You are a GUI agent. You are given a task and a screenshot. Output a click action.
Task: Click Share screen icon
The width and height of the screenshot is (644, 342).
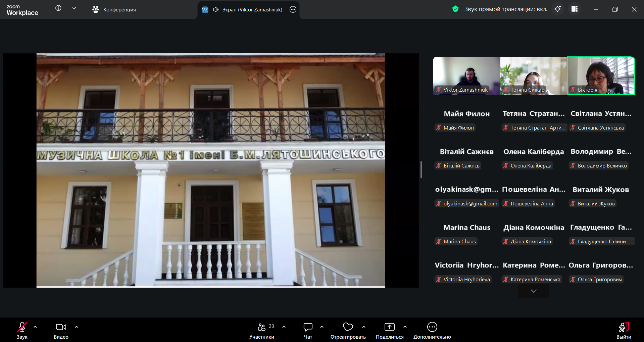389,330
